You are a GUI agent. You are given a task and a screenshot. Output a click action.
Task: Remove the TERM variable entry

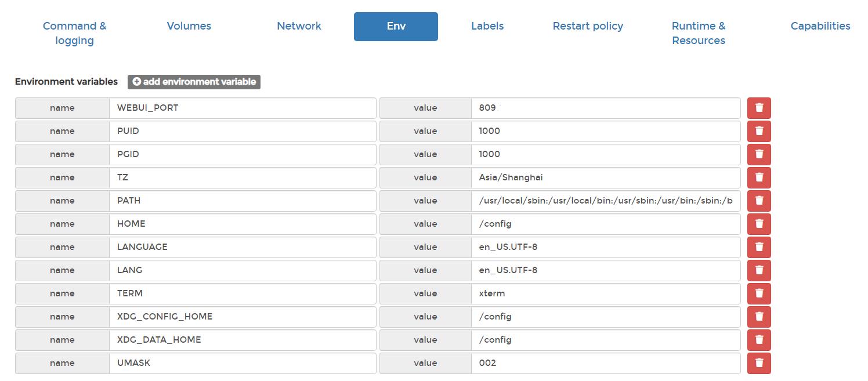(x=758, y=293)
